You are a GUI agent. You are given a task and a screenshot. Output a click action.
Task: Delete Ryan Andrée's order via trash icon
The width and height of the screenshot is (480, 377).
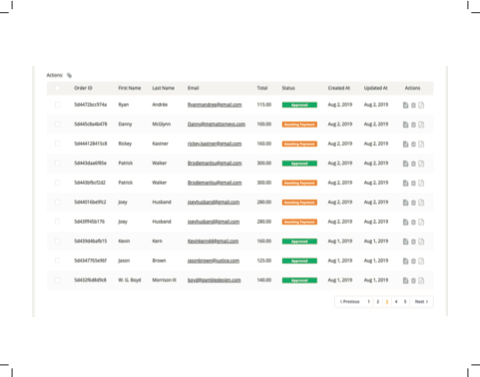click(413, 105)
